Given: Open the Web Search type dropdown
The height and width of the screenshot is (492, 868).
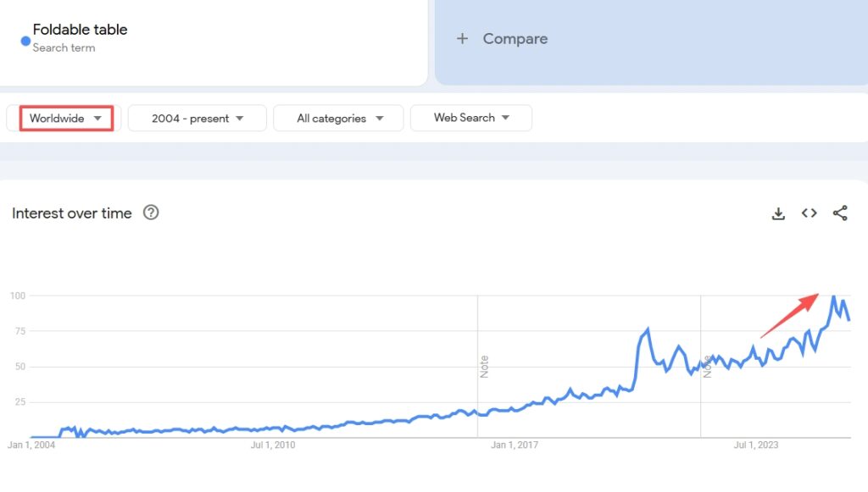Looking at the screenshot, I should (471, 118).
